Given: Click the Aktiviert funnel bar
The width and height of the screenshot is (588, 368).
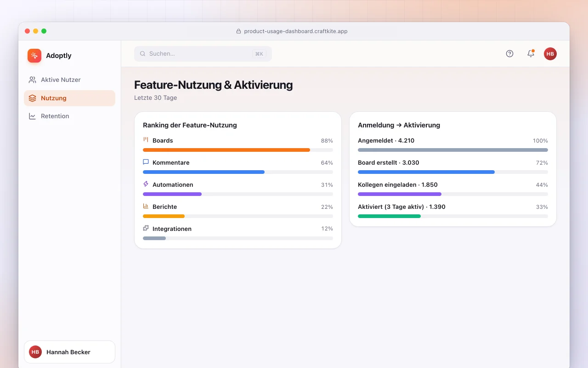Looking at the screenshot, I should click(453, 216).
